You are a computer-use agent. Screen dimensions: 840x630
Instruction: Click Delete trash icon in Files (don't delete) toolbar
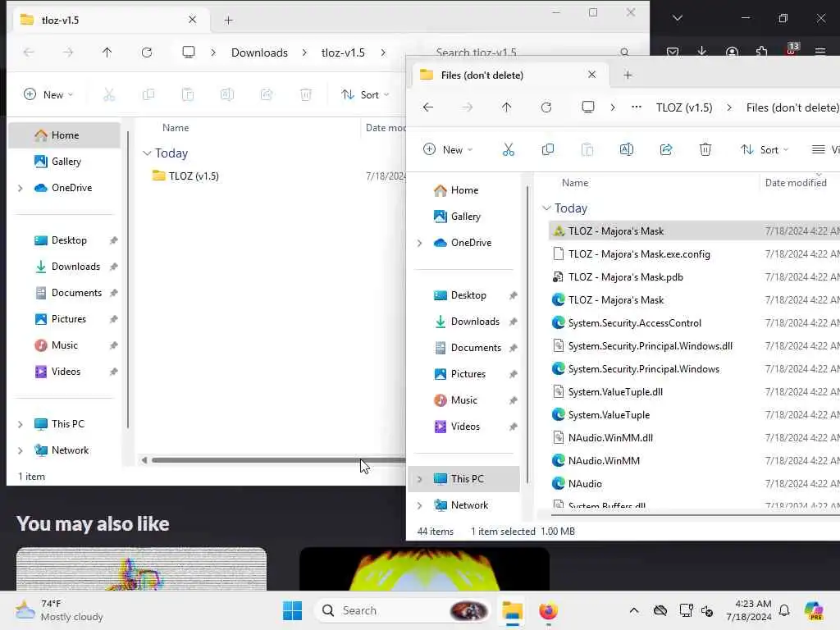tap(705, 149)
